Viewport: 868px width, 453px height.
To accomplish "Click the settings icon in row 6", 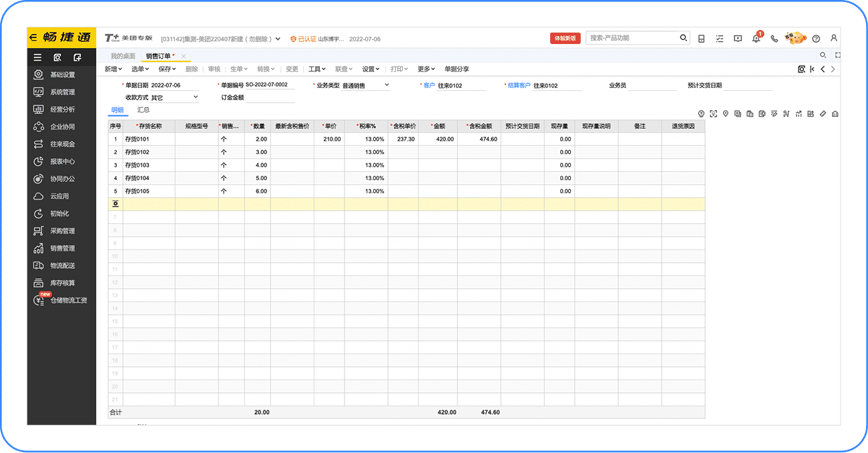I will click(x=116, y=203).
